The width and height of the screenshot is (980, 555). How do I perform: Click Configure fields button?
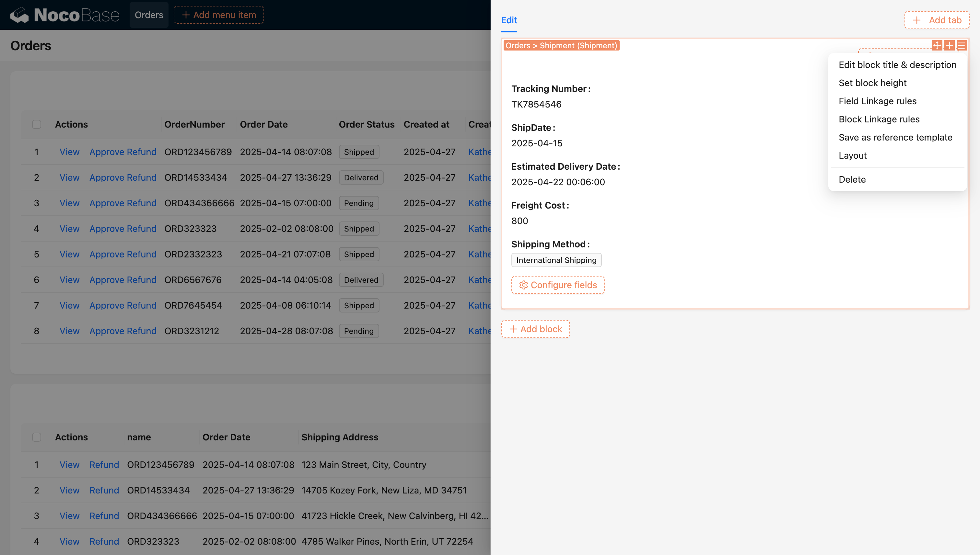pos(558,285)
